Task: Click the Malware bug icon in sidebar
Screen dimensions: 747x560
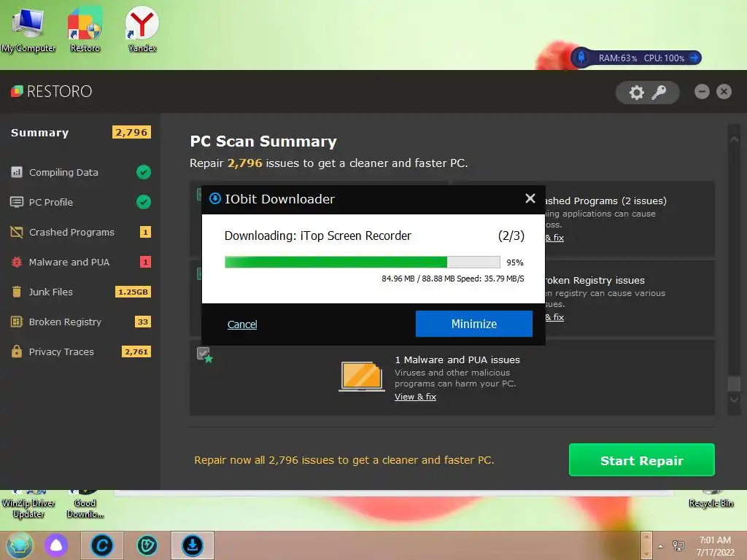Action: (17, 262)
